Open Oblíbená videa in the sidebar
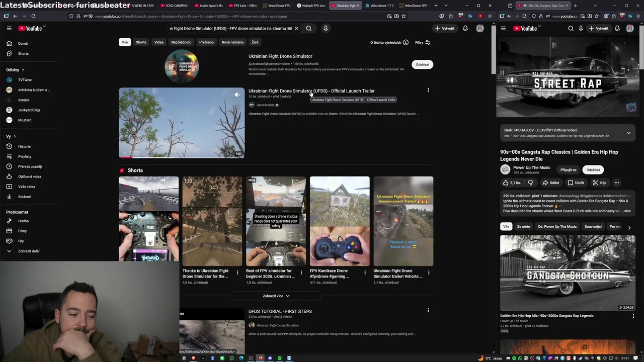Image resolution: width=644 pixels, height=362 pixels. (x=30, y=176)
